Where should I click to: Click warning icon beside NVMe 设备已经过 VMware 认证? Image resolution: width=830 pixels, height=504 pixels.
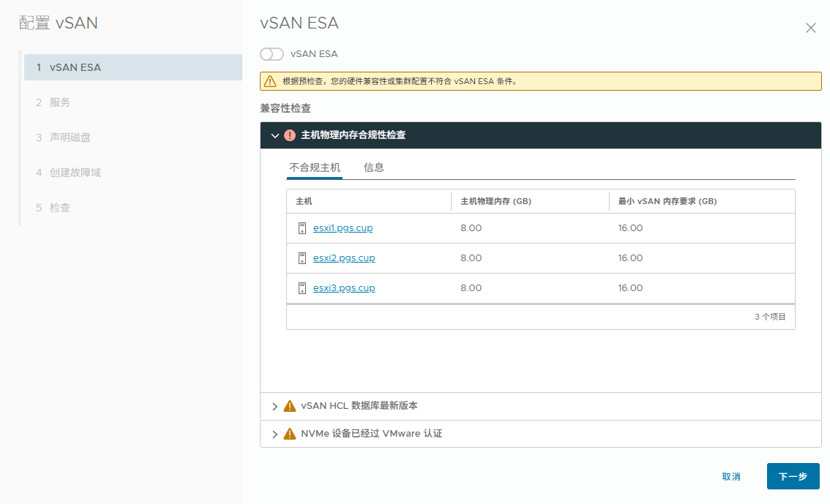290,434
